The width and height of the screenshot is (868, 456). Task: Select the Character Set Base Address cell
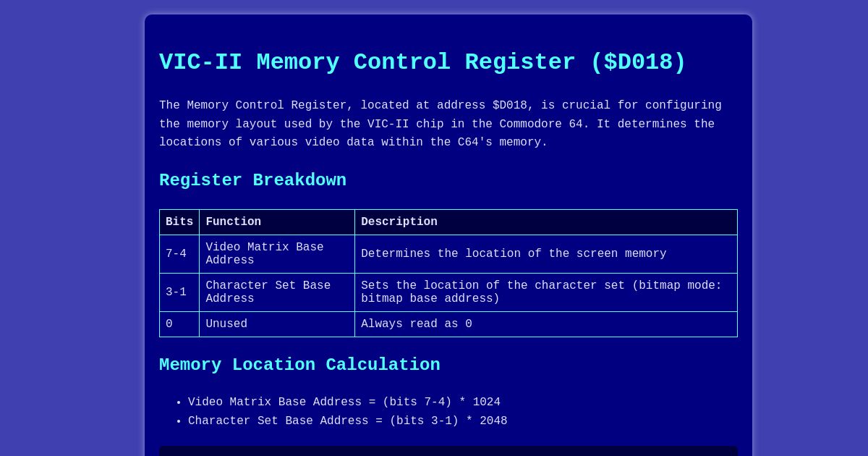pyautogui.click(x=268, y=292)
